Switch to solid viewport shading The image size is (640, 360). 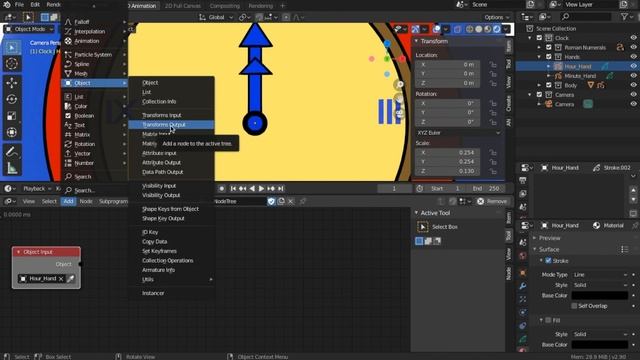point(478,29)
